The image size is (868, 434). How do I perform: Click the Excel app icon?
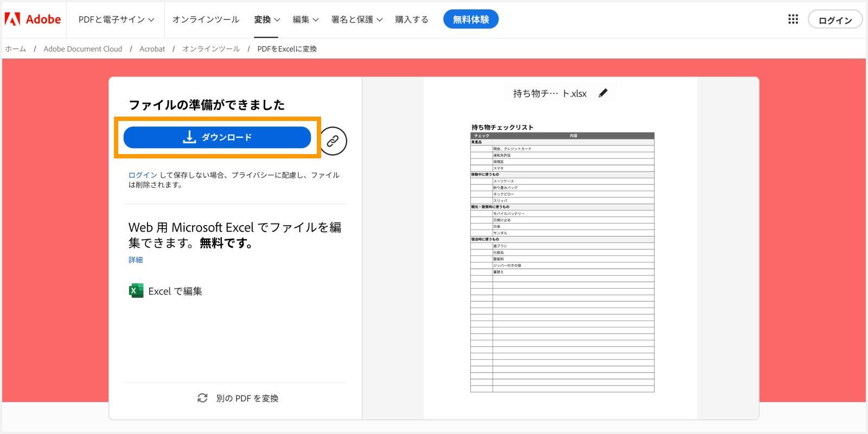tap(136, 291)
